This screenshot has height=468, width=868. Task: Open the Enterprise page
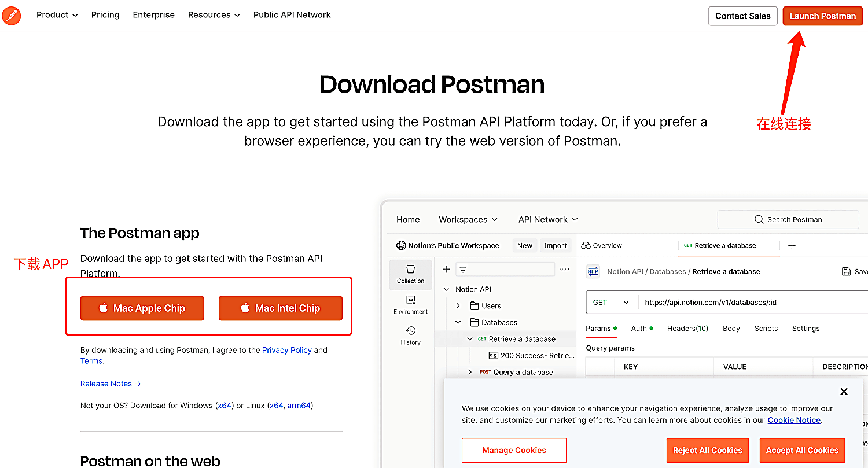154,15
